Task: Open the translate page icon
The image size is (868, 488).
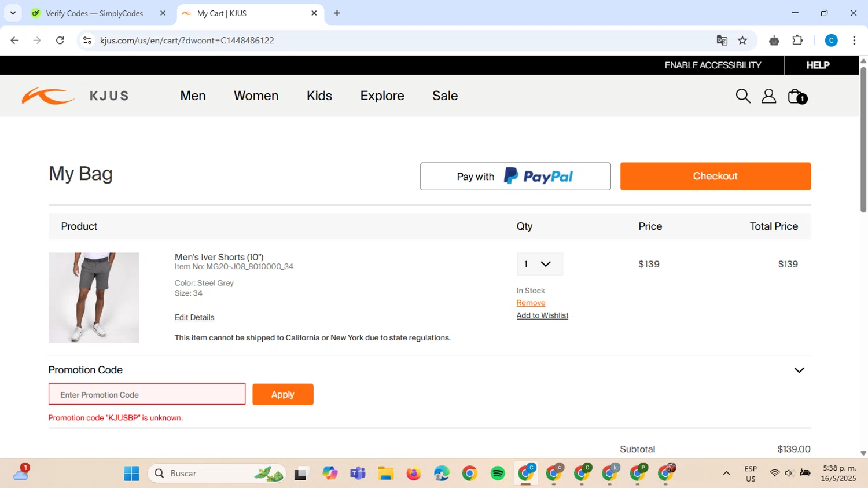Action: 722,41
